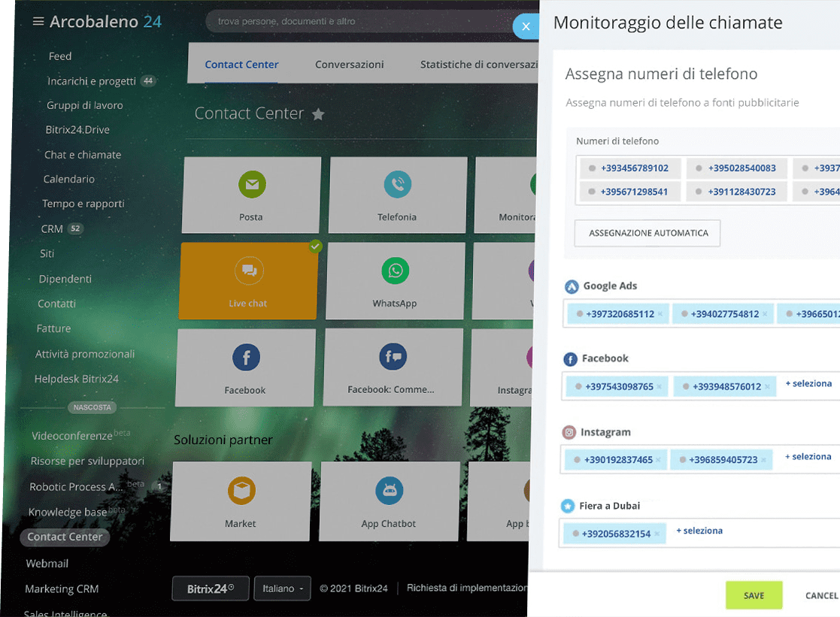Click the Google Ads source icon
The image size is (840, 617).
(x=572, y=286)
